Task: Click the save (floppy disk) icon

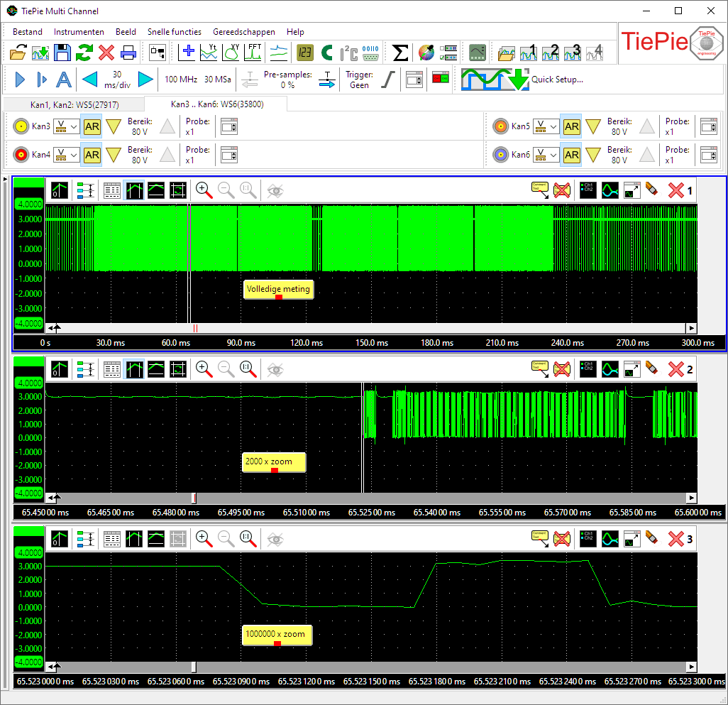Action: [x=62, y=53]
